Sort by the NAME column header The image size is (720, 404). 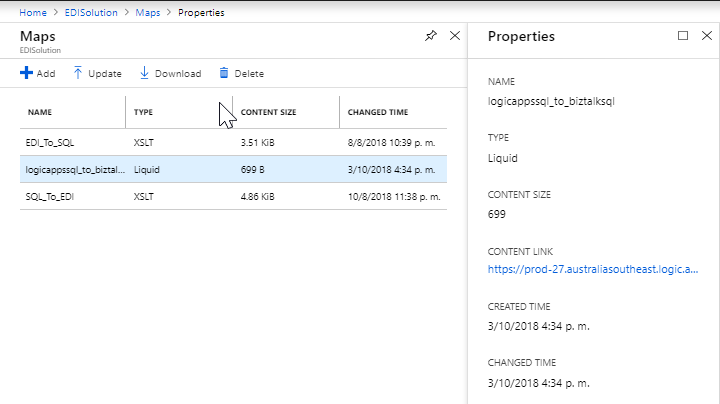(x=40, y=112)
